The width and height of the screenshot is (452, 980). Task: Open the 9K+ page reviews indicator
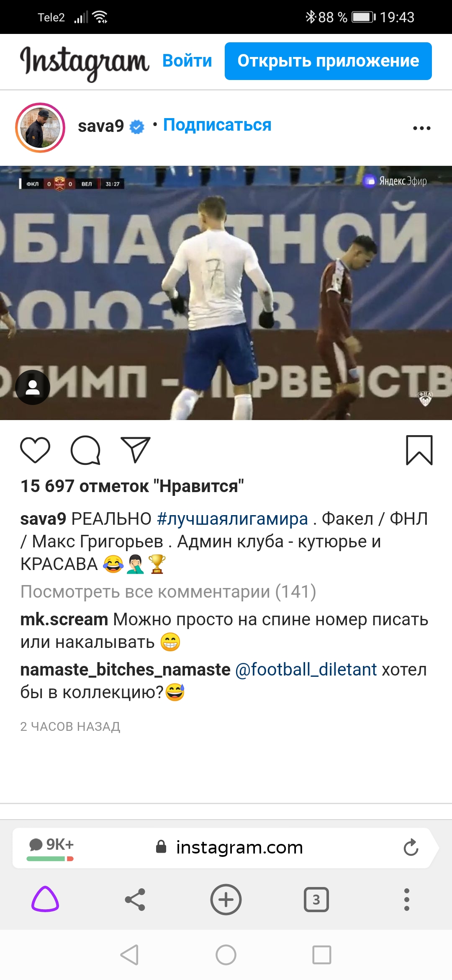(x=51, y=847)
